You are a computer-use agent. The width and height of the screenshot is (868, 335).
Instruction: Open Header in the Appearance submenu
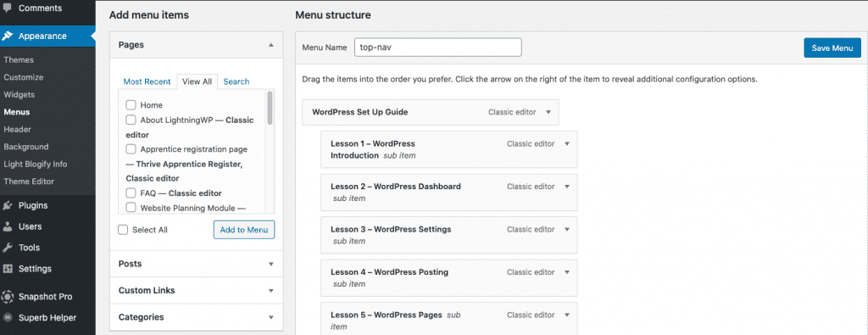(x=17, y=129)
